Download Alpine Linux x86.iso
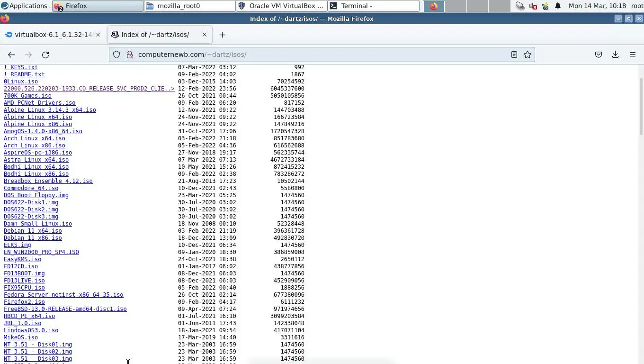644x364 pixels. (x=38, y=124)
